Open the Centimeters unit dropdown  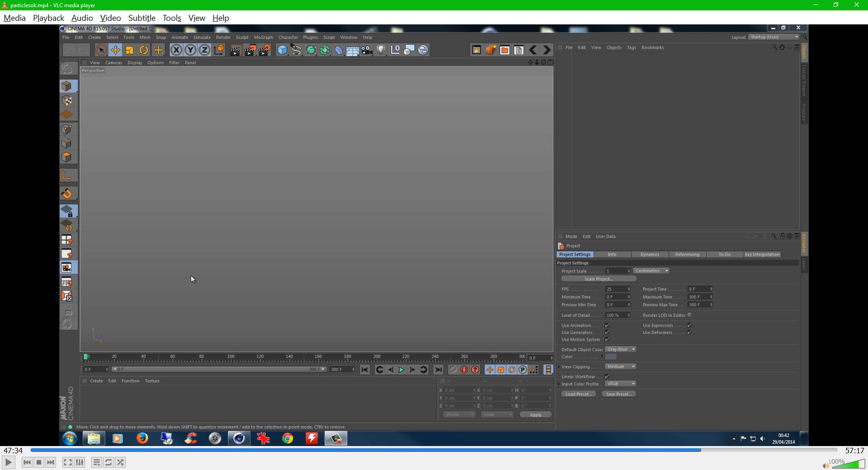pos(651,271)
